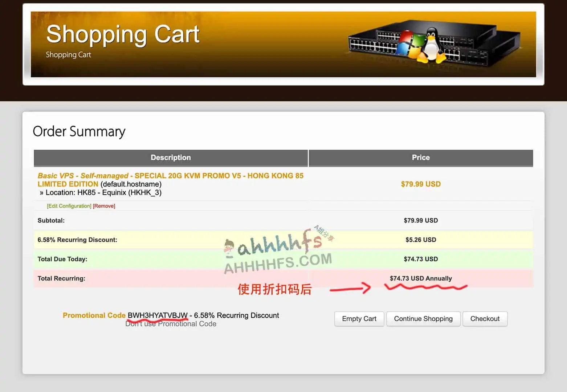Click the promotional code BWH3HYATVBJW text

pos(157,315)
